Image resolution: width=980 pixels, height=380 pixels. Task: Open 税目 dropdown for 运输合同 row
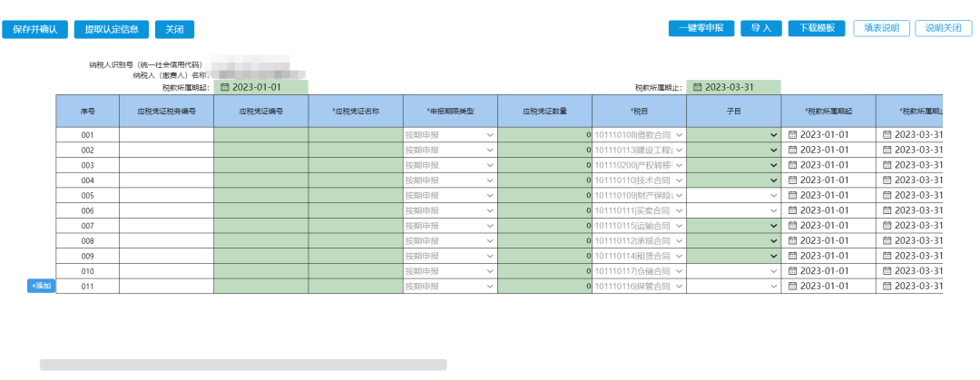(679, 226)
